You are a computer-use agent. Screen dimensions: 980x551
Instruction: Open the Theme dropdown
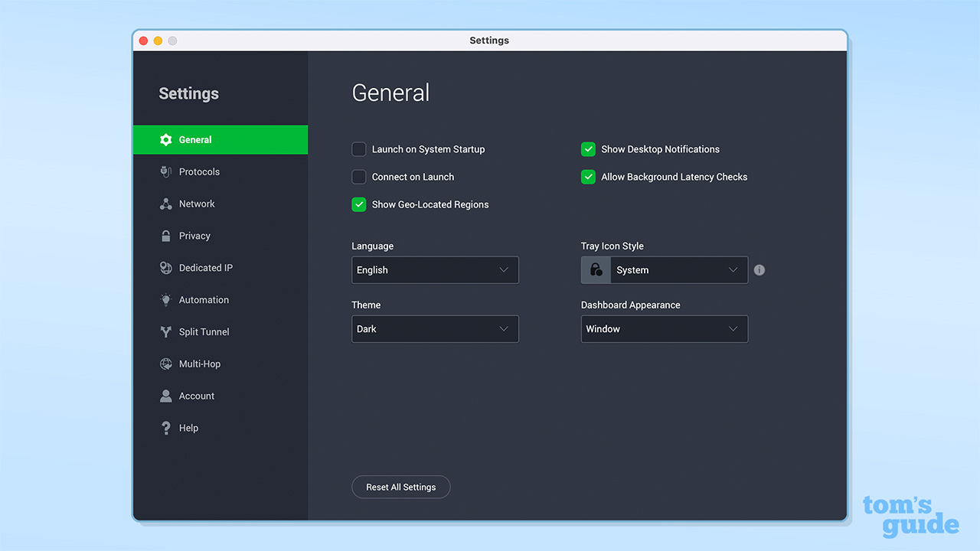pos(435,328)
